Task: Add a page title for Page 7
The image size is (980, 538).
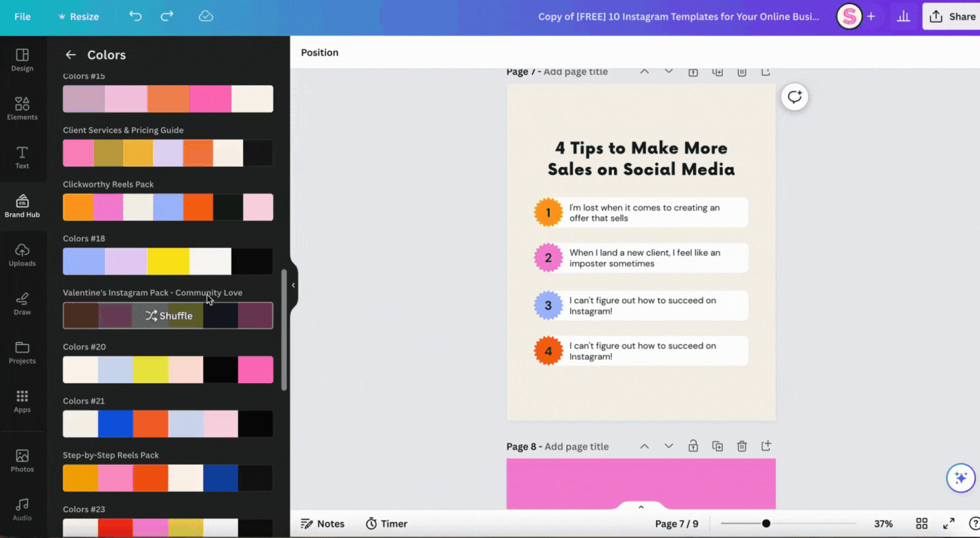Action: click(x=576, y=72)
